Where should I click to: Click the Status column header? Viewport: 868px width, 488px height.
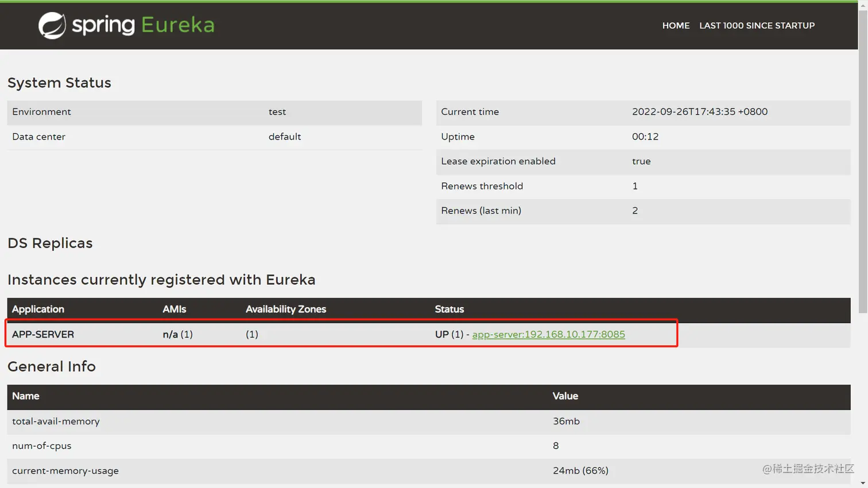(449, 309)
